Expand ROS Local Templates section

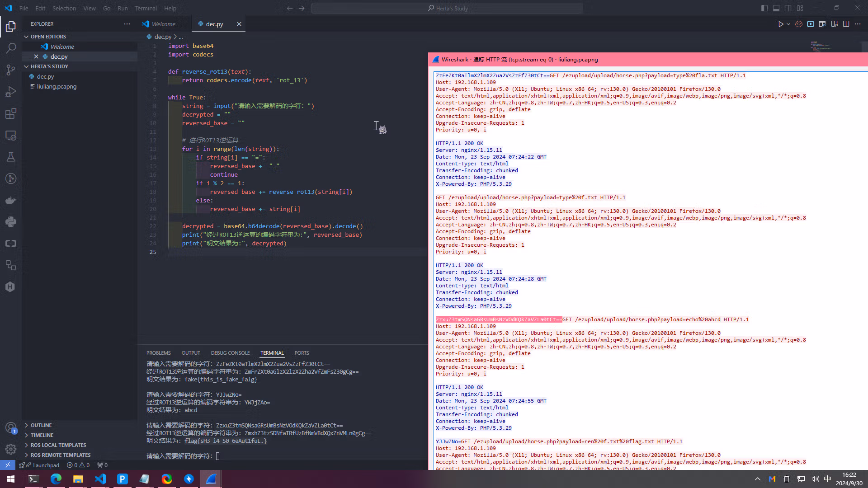[80, 445]
